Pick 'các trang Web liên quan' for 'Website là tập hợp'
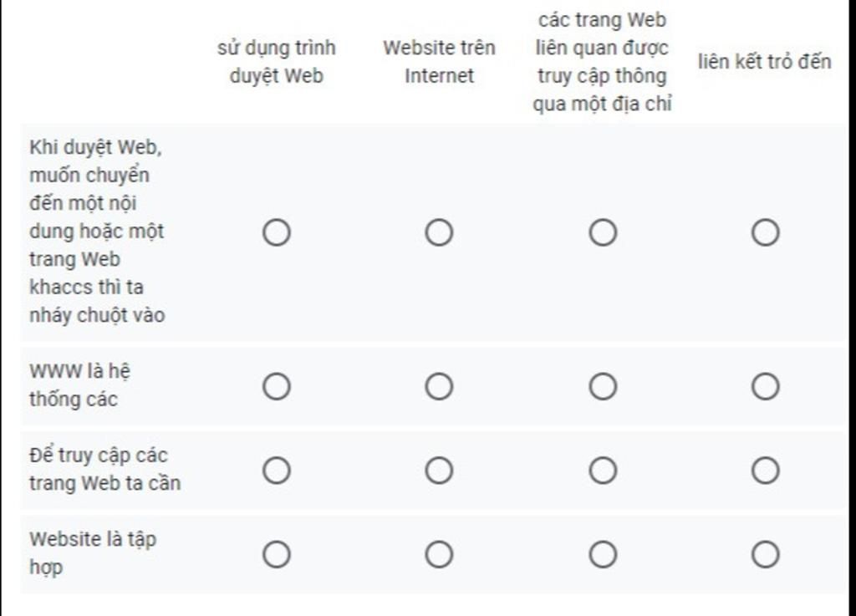The height and width of the screenshot is (616, 856). click(x=603, y=554)
